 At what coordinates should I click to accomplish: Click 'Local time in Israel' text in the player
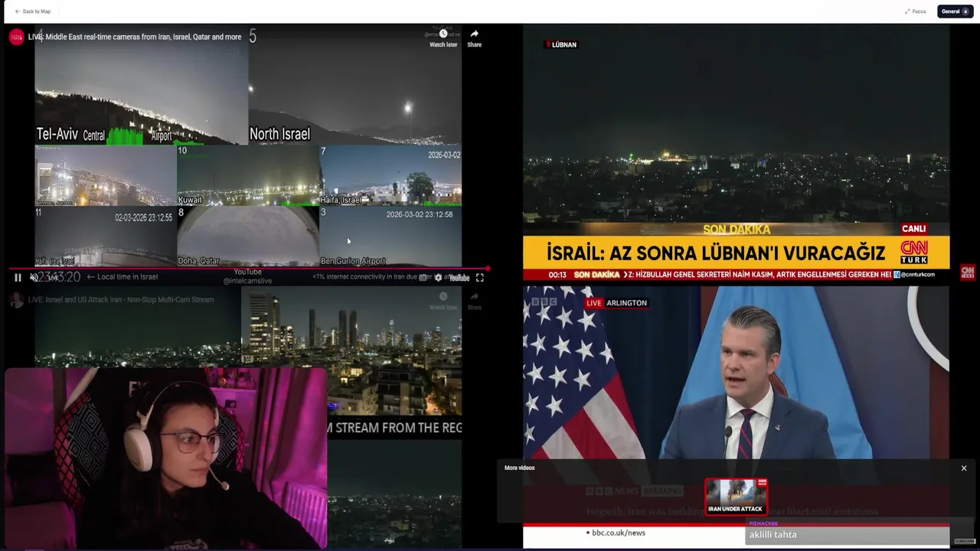click(127, 277)
